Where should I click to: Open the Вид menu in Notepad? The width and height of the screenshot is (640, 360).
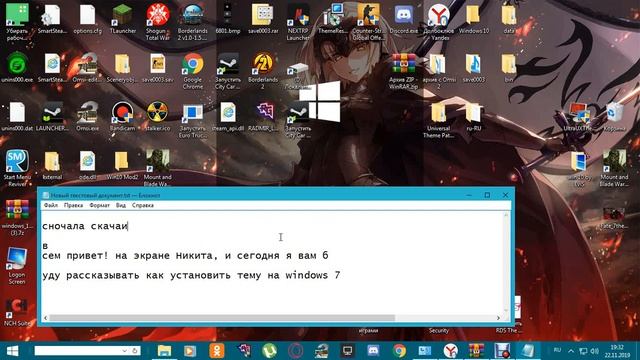coord(121,205)
